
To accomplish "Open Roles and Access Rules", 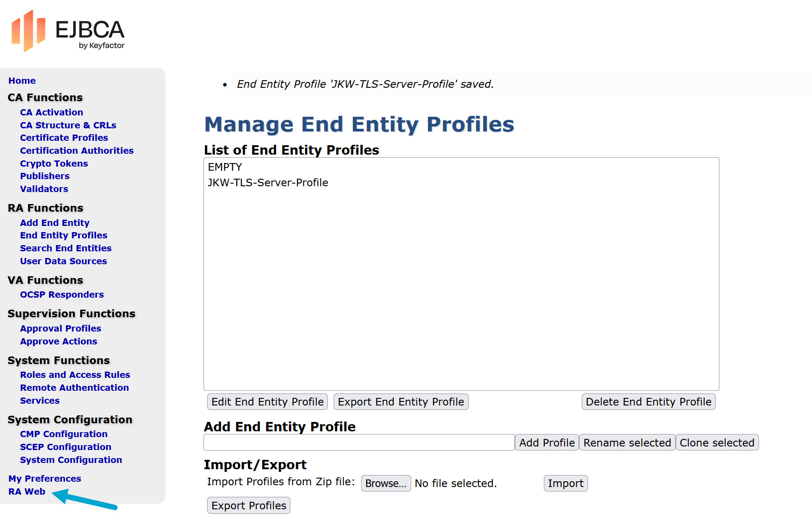I will tap(75, 375).
